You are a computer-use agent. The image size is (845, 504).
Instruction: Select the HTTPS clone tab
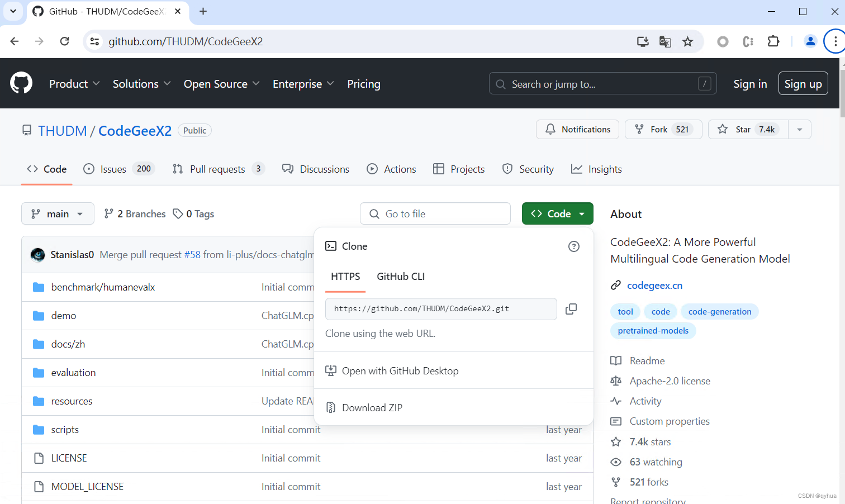click(345, 277)
